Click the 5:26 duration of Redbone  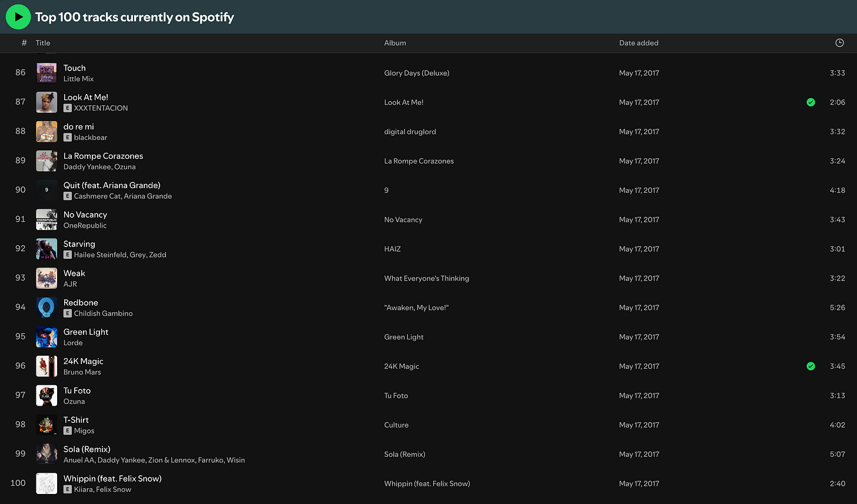tap(837, 308)
